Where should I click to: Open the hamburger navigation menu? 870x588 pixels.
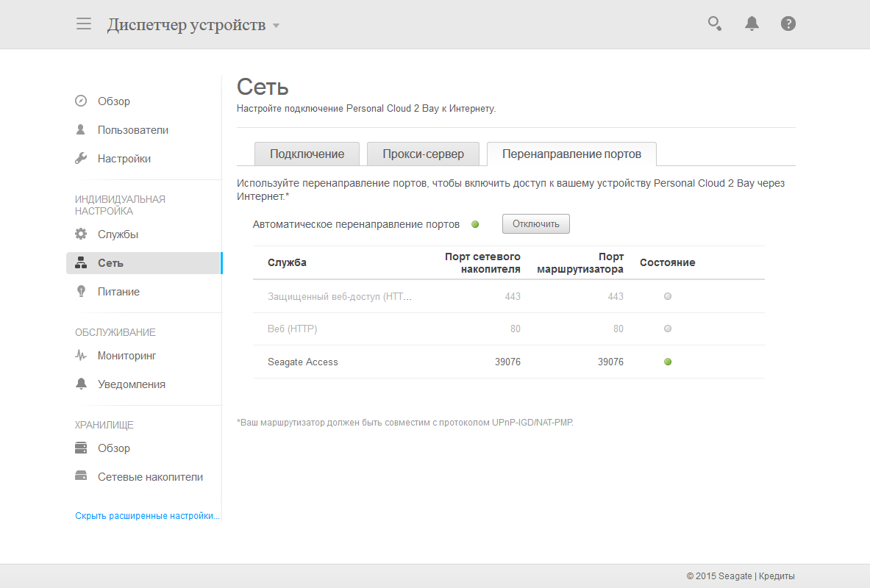pyautogui.click(x=84, y=24)
